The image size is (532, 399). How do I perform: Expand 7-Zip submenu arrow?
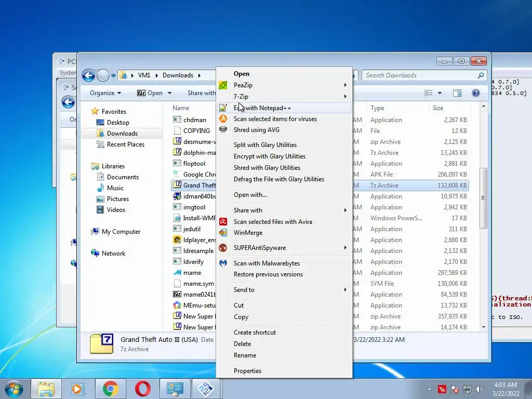pos(345,96)
